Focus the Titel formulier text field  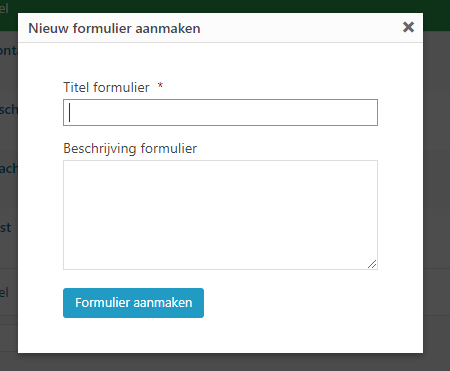tap(220, 112)
